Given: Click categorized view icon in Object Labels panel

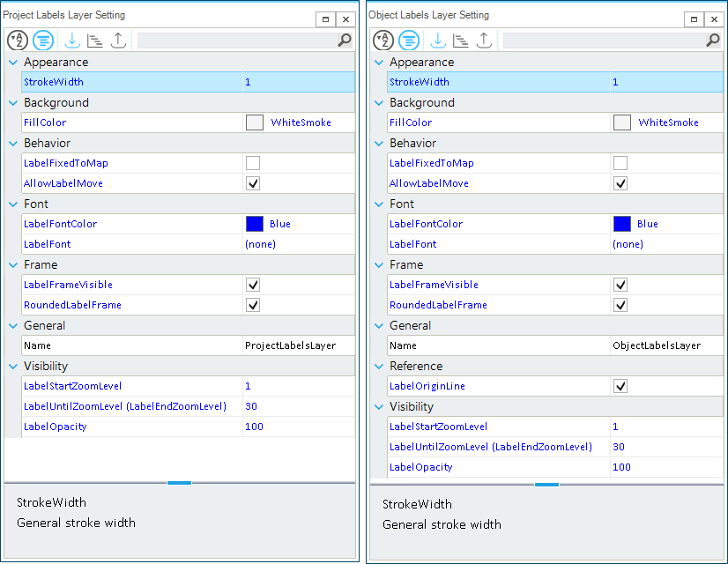Looking at the screenshot, I should [409, 41].
